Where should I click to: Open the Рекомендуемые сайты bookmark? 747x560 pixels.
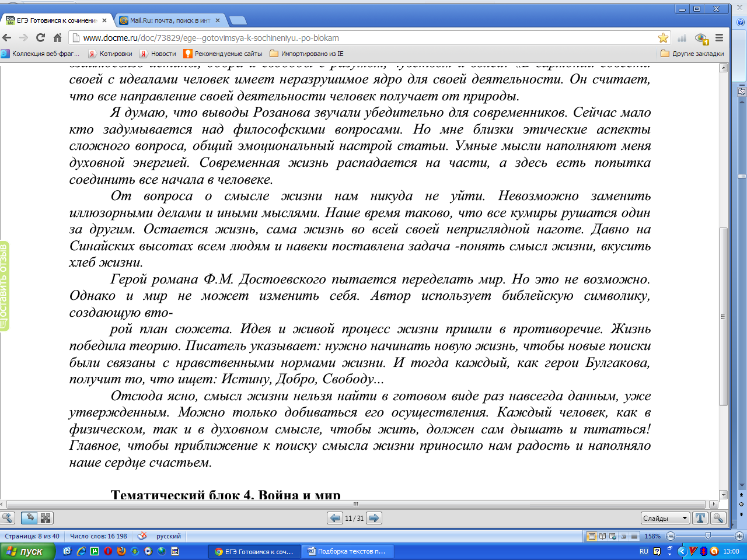(x=223, y=54)
